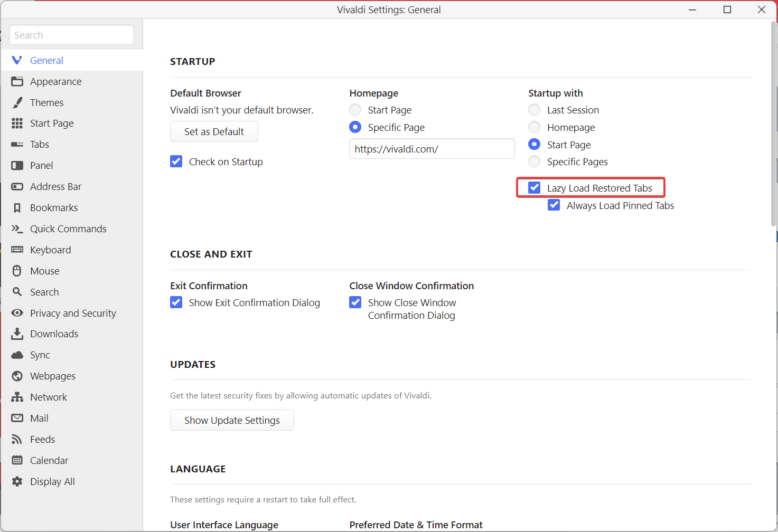Switch to the Address Bar settings

click(x=55, y=187)
